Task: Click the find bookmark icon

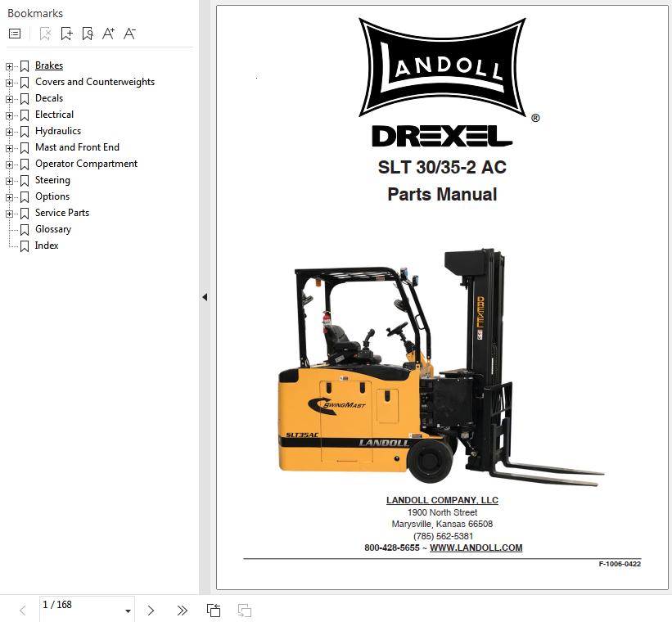Action: [x=88, y=34]
